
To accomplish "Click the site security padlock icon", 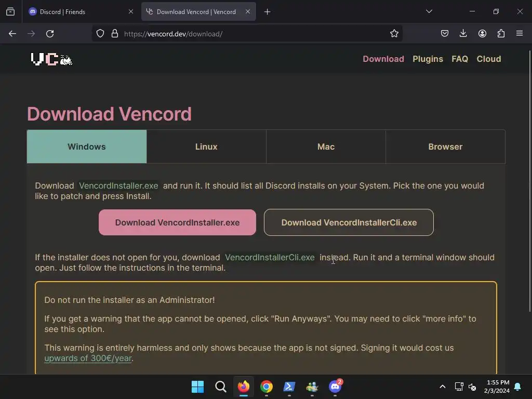I will [115, 34].
